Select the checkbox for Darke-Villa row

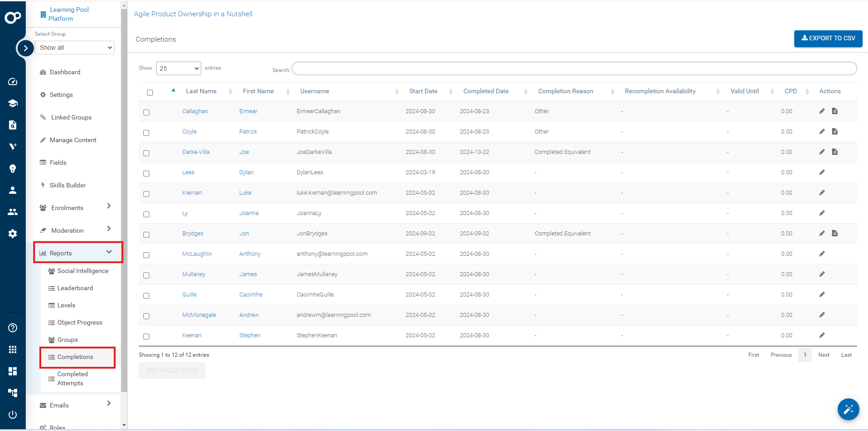coord(146,153)
